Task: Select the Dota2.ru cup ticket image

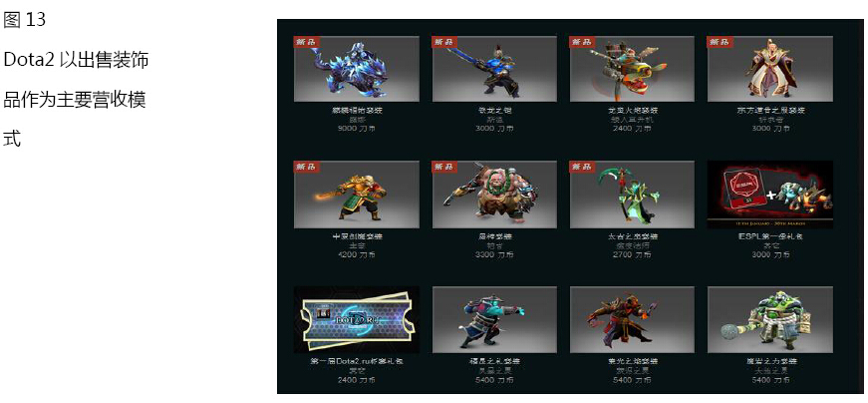Action: (357, 320)
